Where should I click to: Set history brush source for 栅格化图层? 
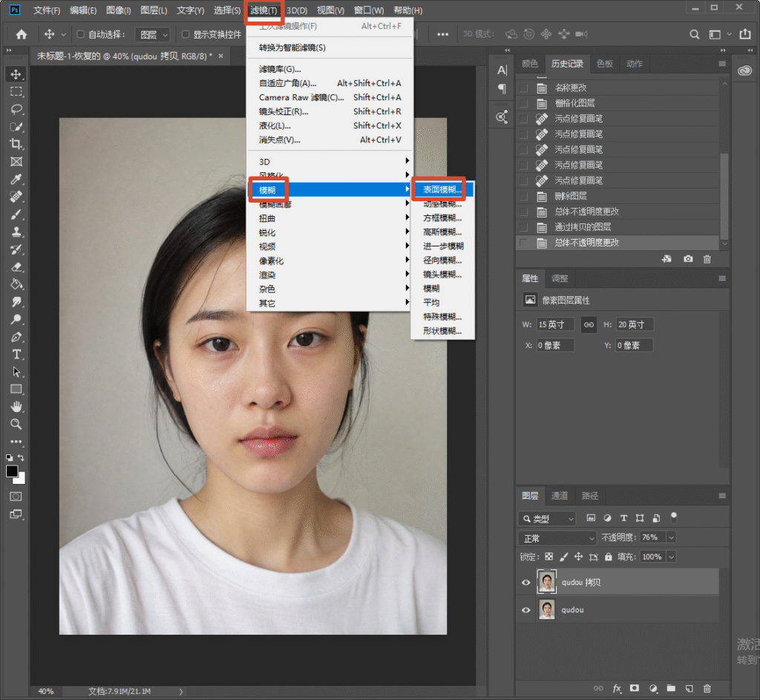click(x=523, y=103)
